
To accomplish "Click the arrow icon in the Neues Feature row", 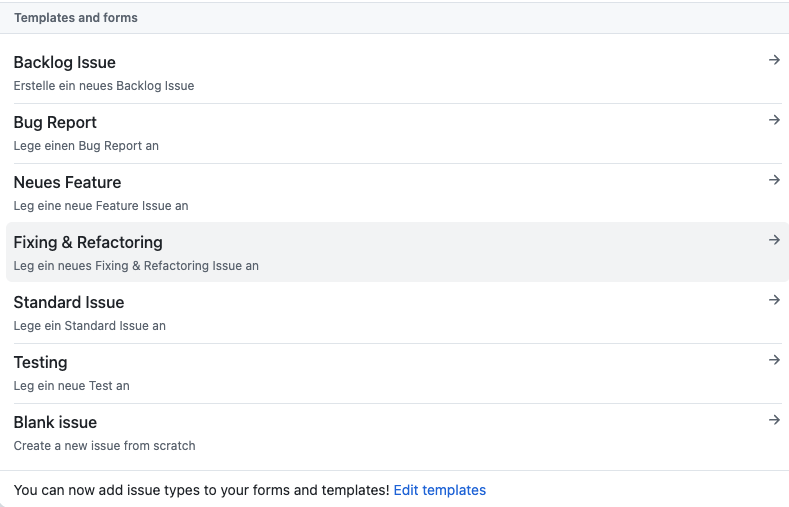I will pos(774,180).
